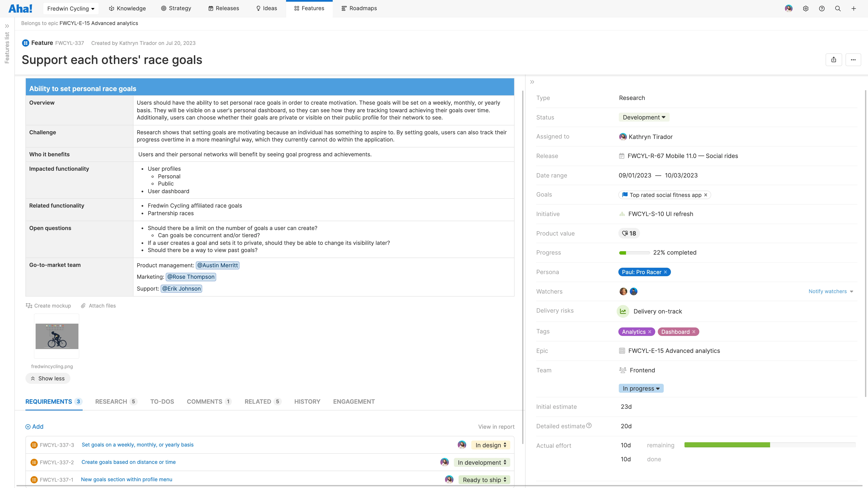The height and width of the screenshot is (488, 868).
Task: Click the Actual effort progress bar
Action: 770,445
